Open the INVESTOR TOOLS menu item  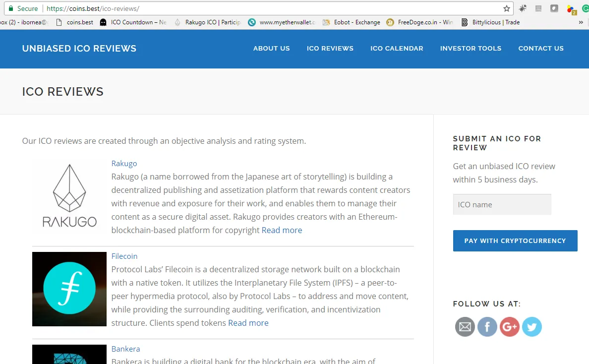pos(471,49)
